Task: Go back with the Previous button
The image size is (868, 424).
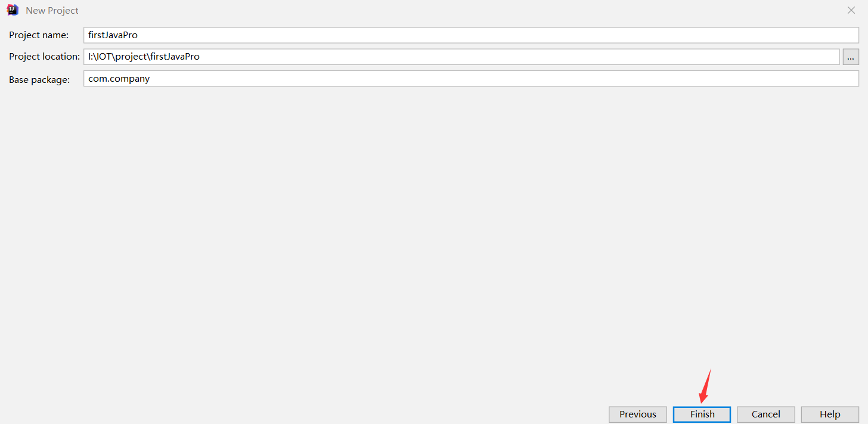Action: pyautogui.click(x=638, y=414)
